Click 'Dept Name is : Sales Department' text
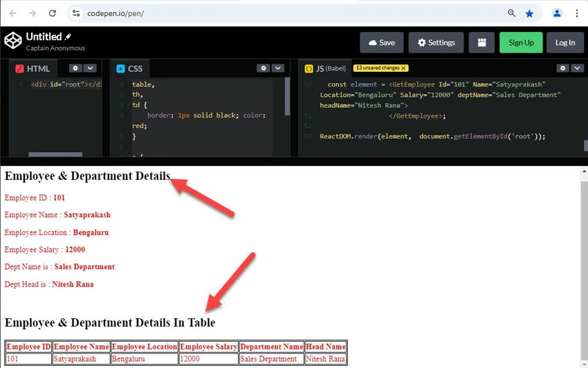Viewport: 588px width, 368px height. click(59, 267)
